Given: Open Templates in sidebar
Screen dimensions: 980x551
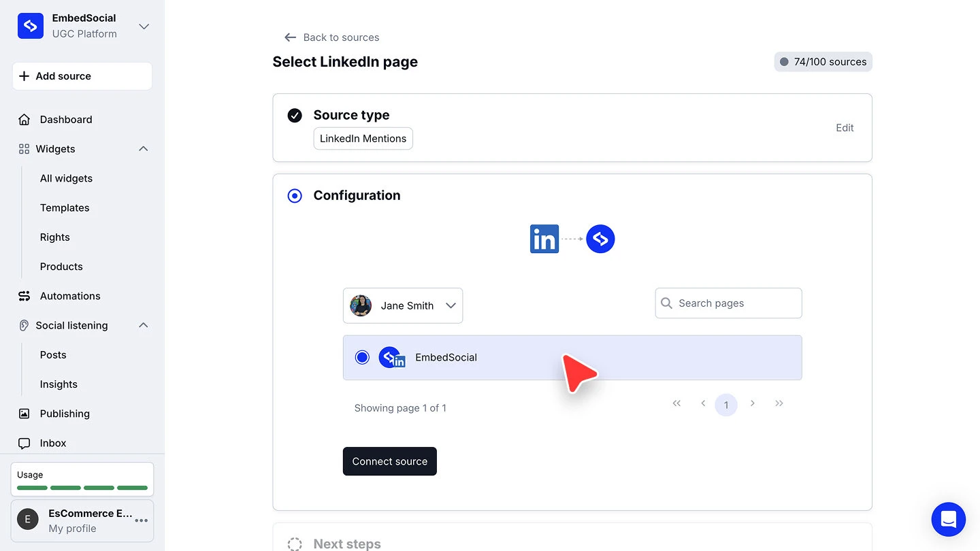Looking at the screenshot, I should pyautogui.click(x=65, y=207).
